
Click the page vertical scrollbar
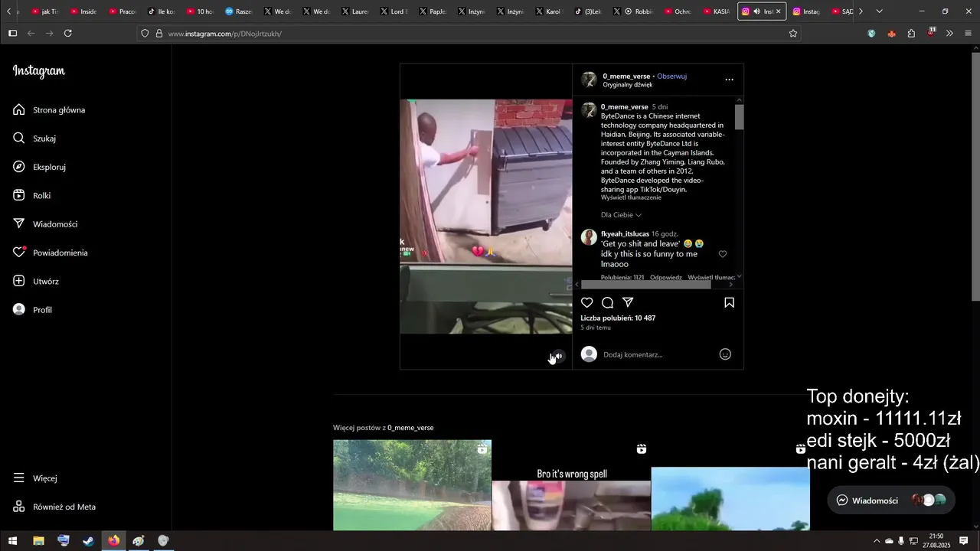coord(975,175)
